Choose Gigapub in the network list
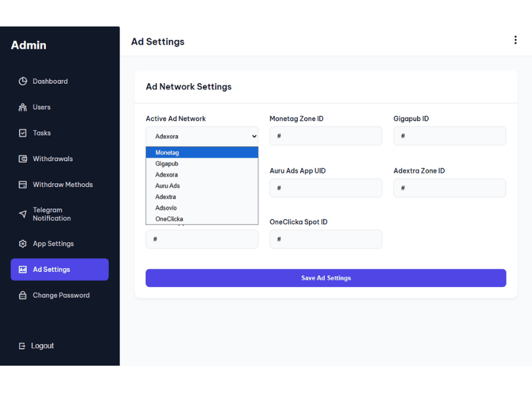 (167, 164)
